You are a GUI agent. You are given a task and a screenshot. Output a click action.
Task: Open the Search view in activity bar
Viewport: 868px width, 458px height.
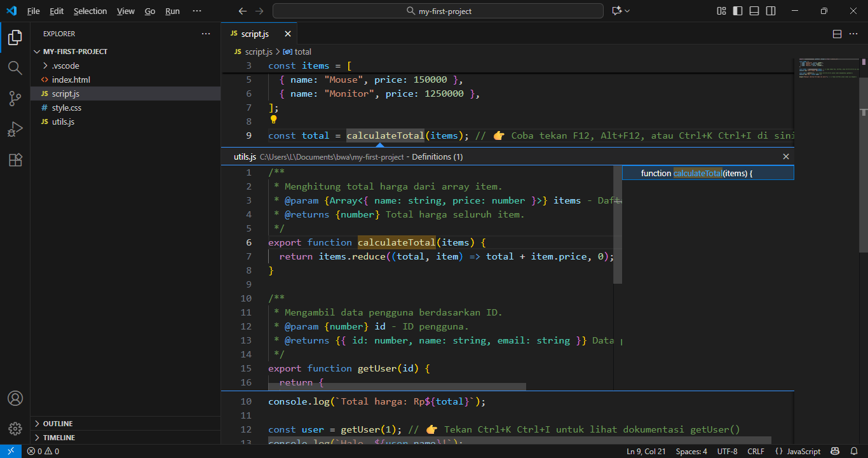click(15, 68)
